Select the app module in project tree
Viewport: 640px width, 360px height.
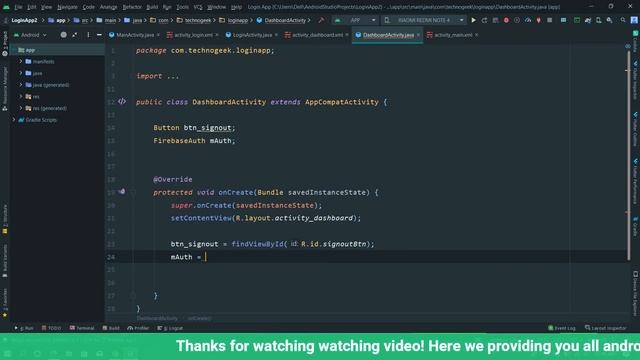tap(30, 50)
